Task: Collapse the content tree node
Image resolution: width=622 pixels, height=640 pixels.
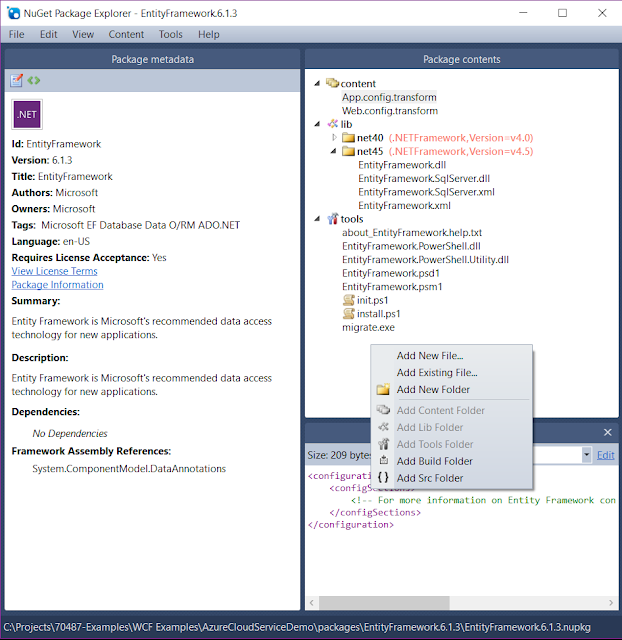Action: pyautogui.click(x=317, y=83)
